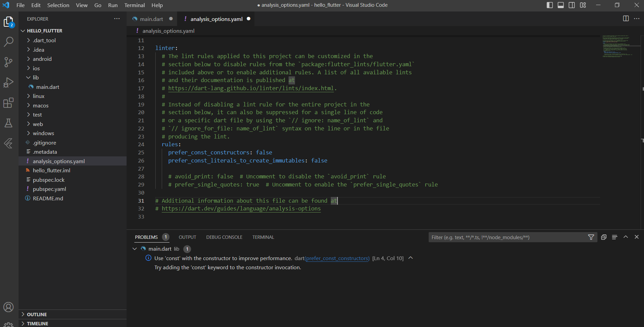Open the dart-lang linter lints URL
This screenshot has width=644, height=327.
[251, 88]
